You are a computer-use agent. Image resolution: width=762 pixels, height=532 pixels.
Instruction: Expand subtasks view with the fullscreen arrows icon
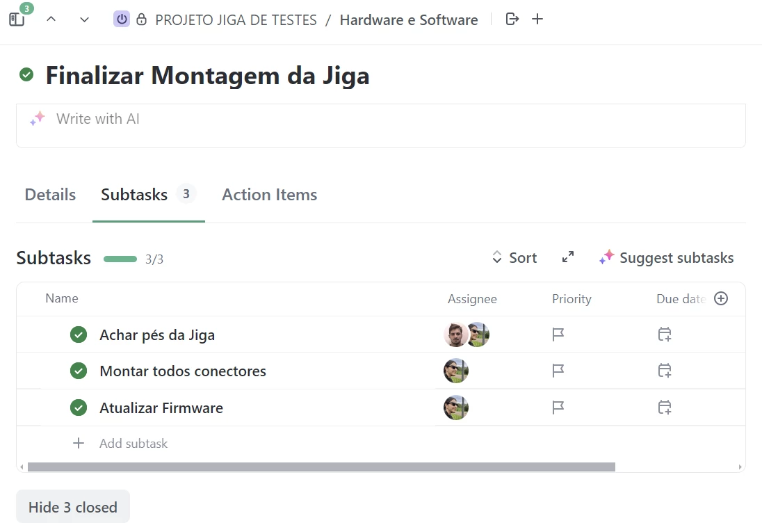[567, 257]
